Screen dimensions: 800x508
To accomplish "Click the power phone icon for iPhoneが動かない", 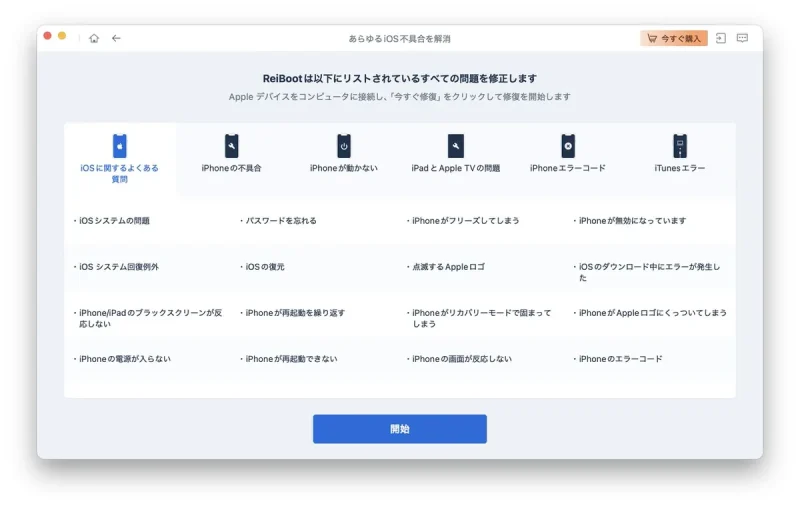I will 344,146.
